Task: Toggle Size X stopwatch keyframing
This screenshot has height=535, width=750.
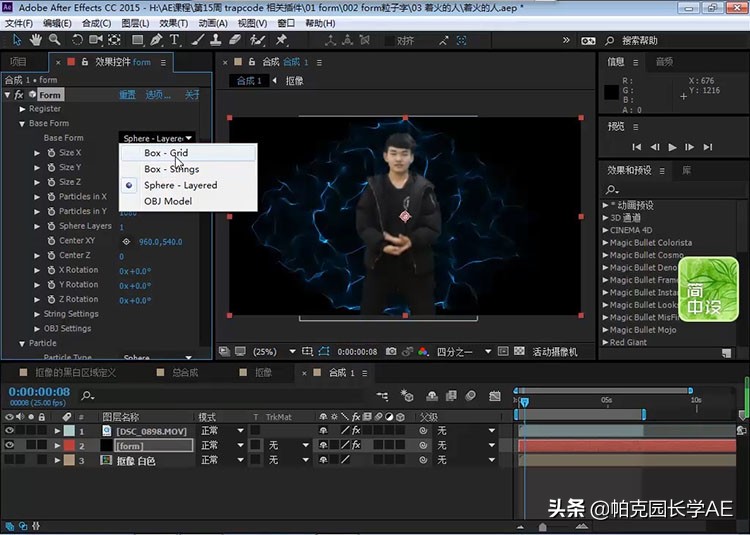Action: 51,153
